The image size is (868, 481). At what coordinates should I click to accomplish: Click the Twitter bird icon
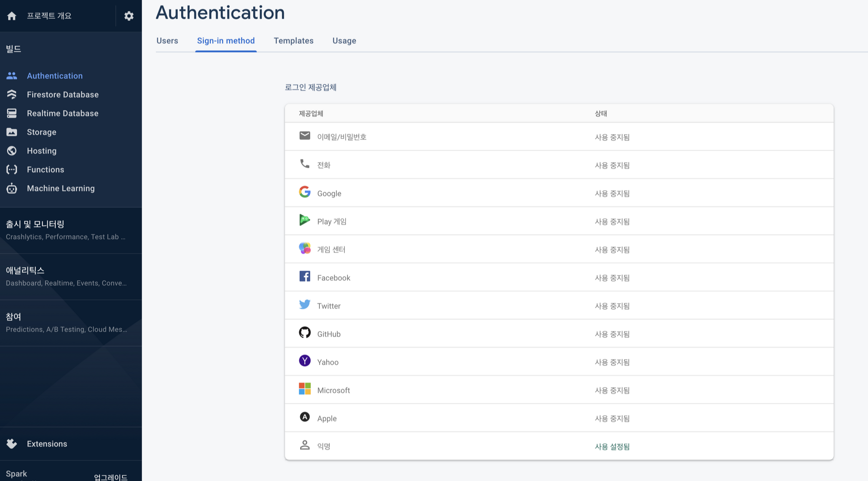(305, 304)
